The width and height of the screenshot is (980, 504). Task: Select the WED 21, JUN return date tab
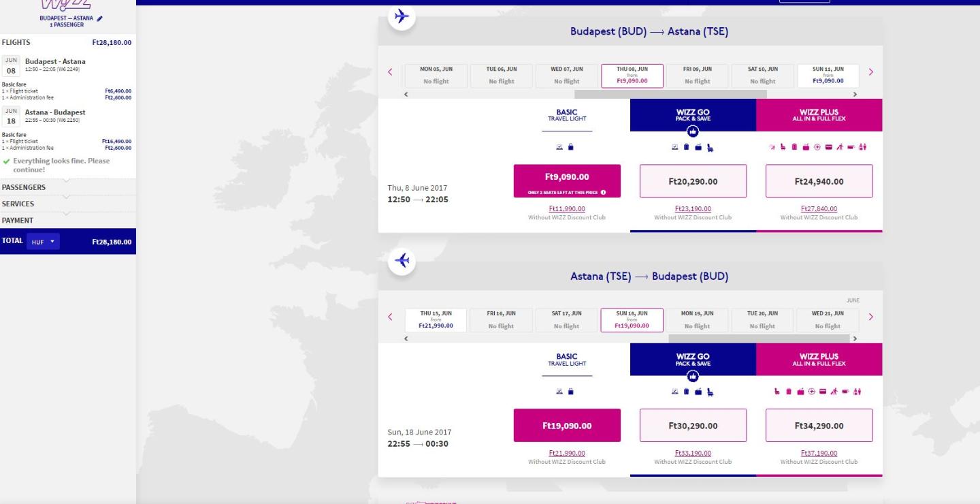pos(828,320)
